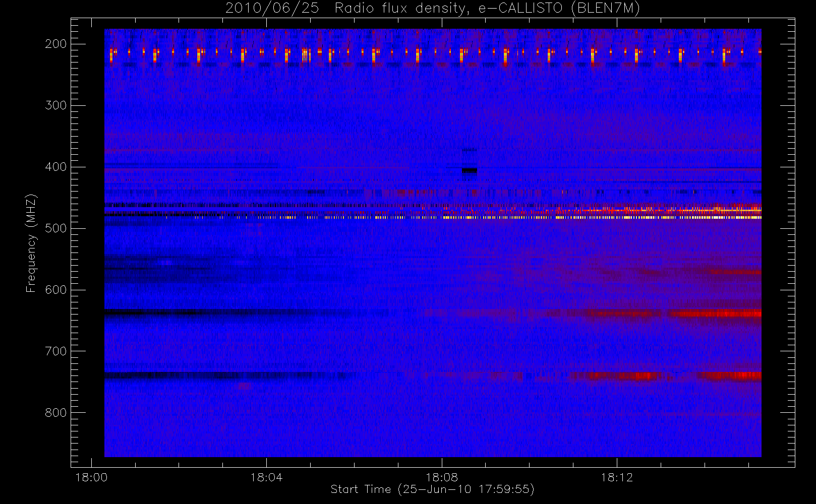Image resolution: width=816 pixels, height=504 pixels.
Task: Click the '18:00' time tick label
Action: 91,477
